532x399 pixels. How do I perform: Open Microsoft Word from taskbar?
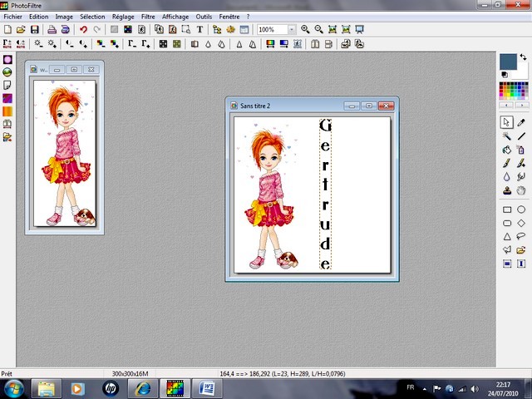pyautogui.click(x=207, y=389)
